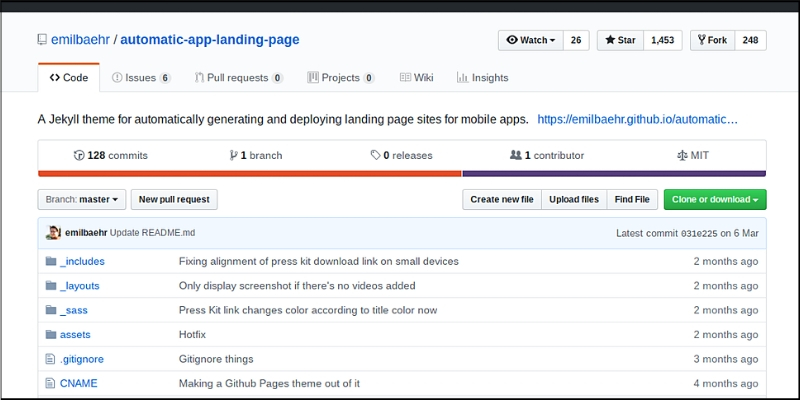Viewport: 800px width, 400px height.
Task: Click the Upload files button
Action: click(x=574, y=199)
